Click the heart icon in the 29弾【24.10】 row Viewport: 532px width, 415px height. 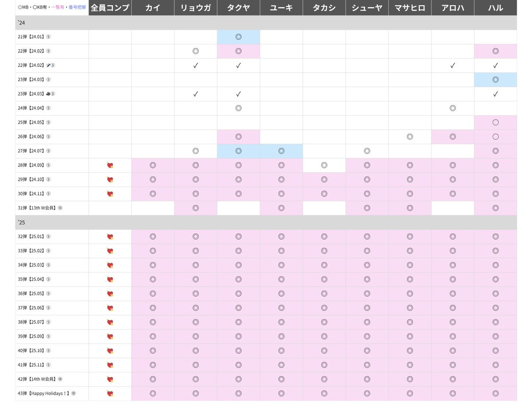pos(110,179)
